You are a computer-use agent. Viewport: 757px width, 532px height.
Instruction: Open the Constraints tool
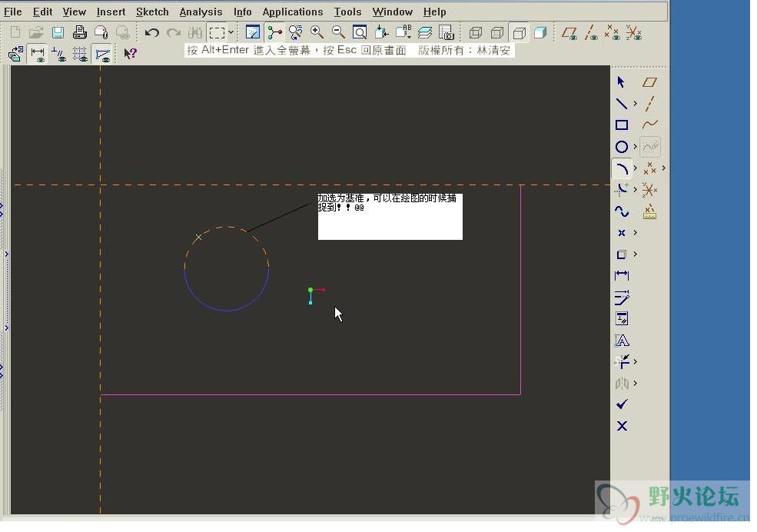coord(621,318)
